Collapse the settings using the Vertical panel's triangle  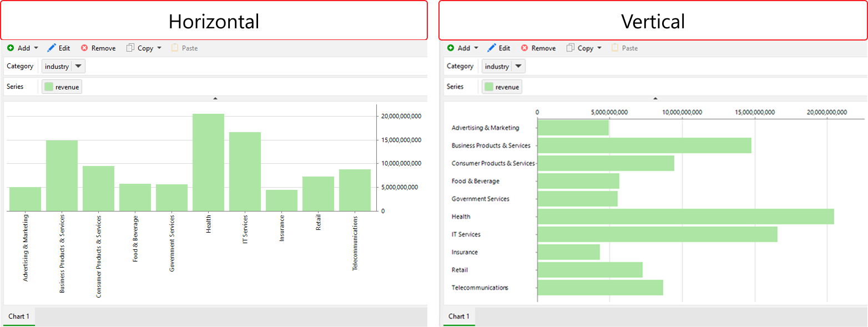point(655,98)
